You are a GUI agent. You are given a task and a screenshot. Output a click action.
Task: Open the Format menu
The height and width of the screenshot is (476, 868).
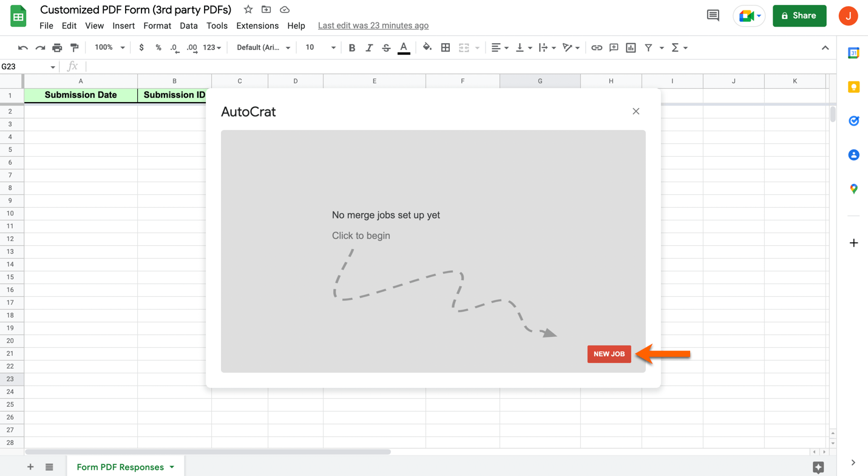click(x=157, y=25)
